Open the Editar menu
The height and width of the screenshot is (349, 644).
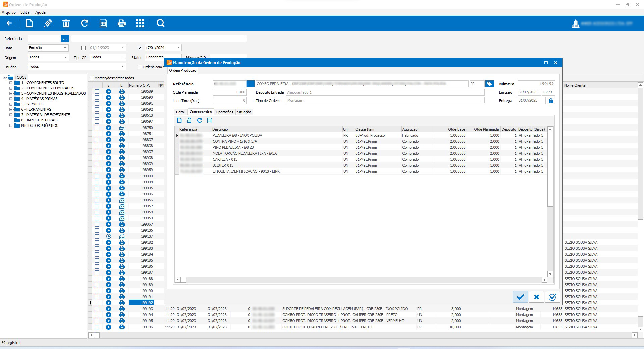pyautogui.click(x=25, y=12)
